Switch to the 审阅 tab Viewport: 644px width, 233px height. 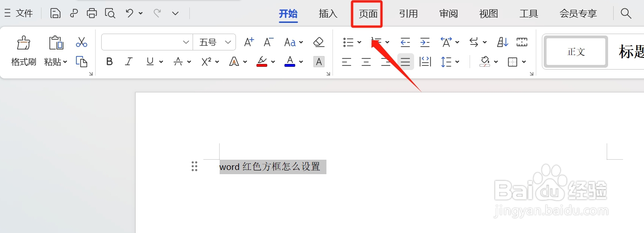click(449, 14)
